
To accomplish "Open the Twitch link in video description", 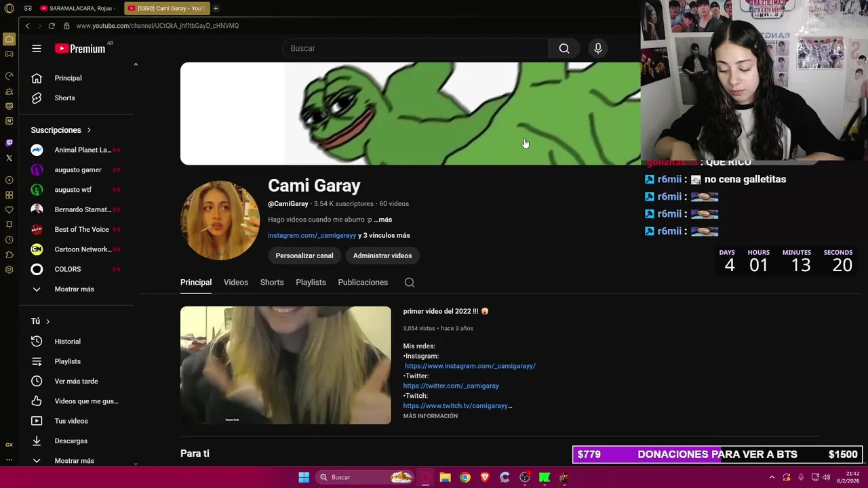I will click(x=458, y=405).
